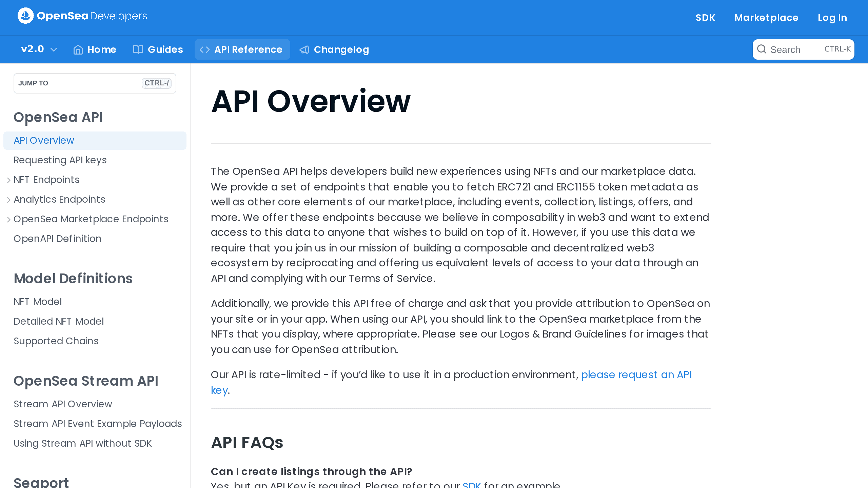Viewport: 868px width, 488px height.
Task: Navigate to Stream API Overview page
Action: [63, 404]
